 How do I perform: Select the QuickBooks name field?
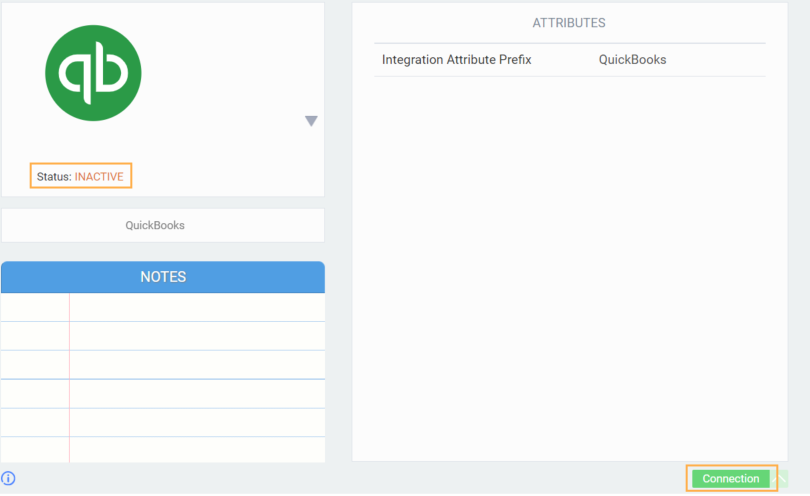pyautogui.click(x=163, y=225)
